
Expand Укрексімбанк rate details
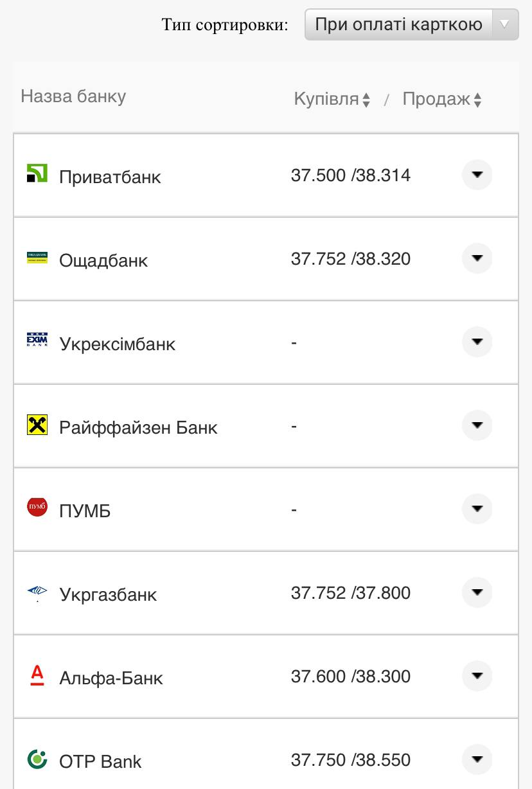pos(477,342)
